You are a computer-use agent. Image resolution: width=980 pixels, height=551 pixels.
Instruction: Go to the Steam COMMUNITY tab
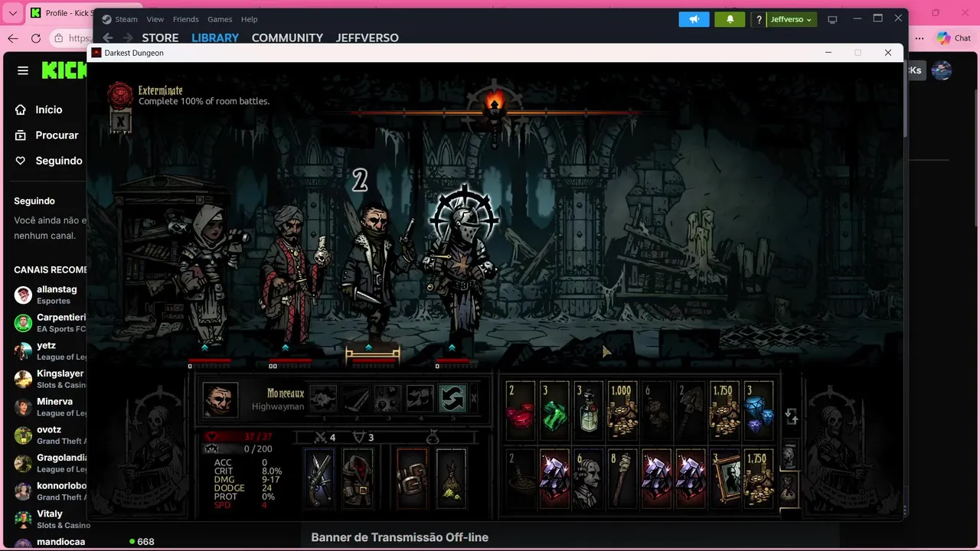click(x=287, y=37)
